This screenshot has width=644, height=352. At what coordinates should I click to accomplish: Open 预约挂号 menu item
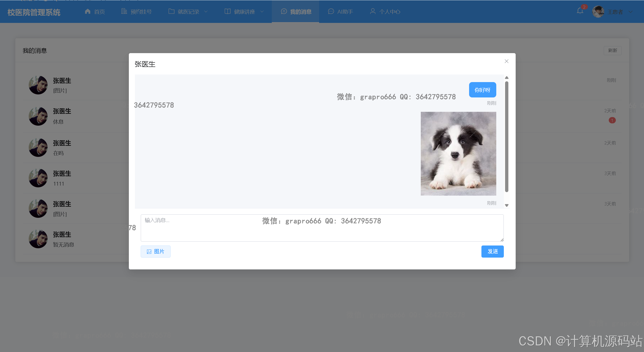136,12
